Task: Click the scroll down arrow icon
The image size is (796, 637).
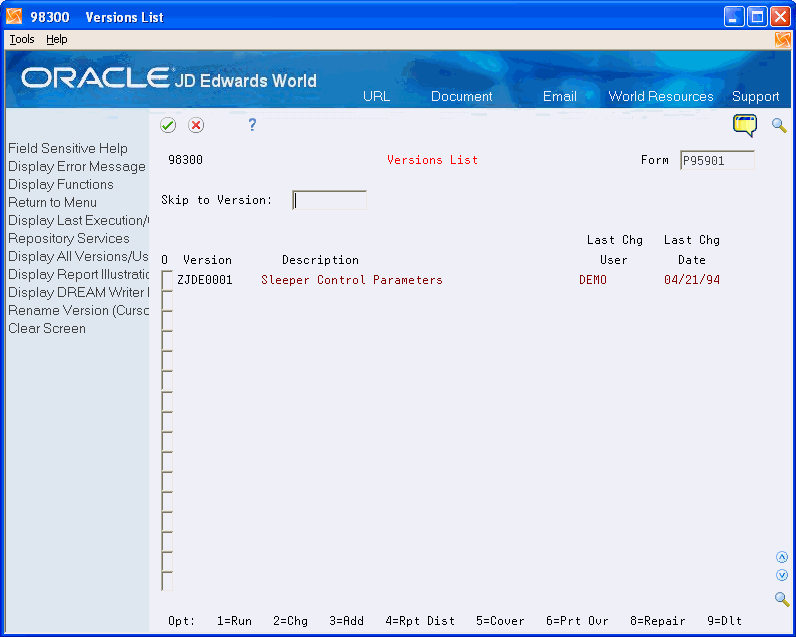Action: (782, 575)
